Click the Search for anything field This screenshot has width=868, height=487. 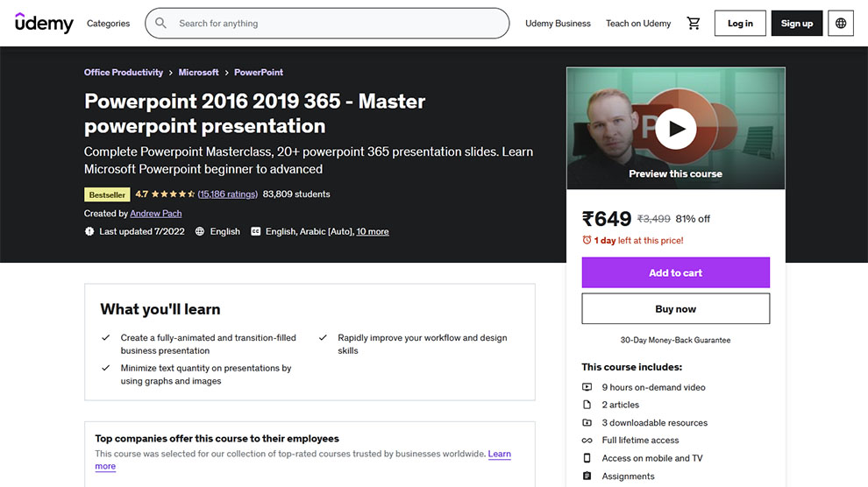pos(333,24)
